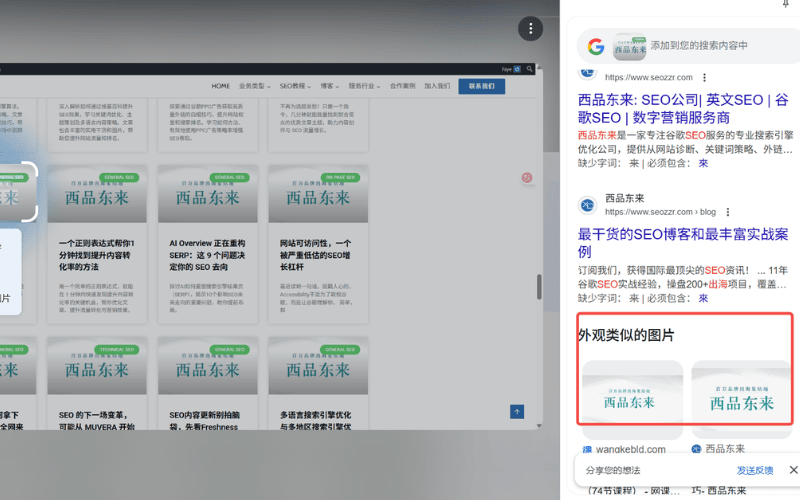800x500 pixels.
Task: Click the scrollbar down arrow of the webpage
Action: (x=539, y=426)
